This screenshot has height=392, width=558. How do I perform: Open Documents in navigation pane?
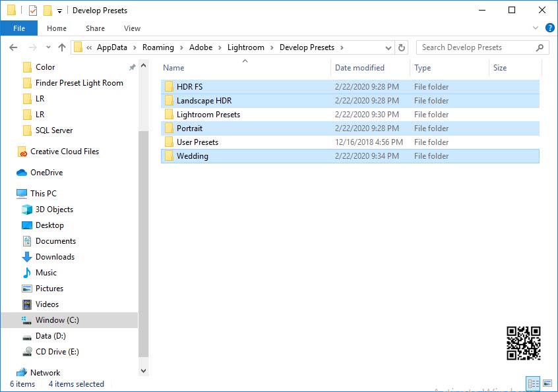[x=55, y=241]
